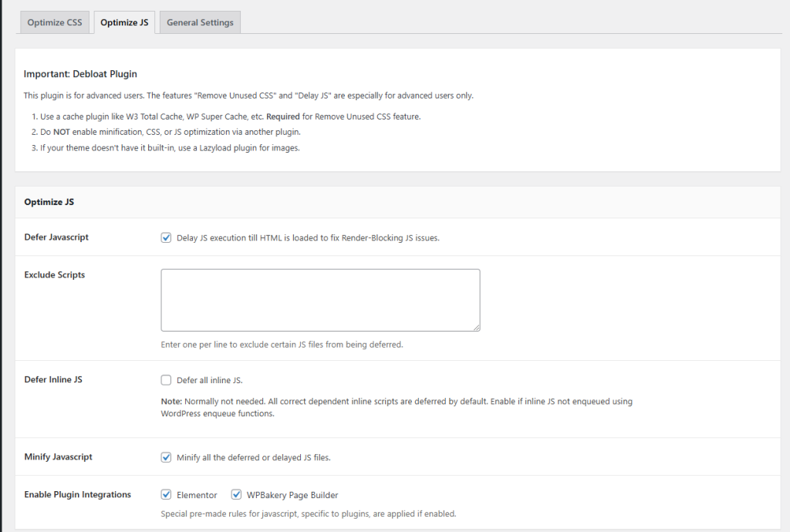Click the 'Minify all the deferred' label text
The image size is (790, 532).
coord(253,457)
